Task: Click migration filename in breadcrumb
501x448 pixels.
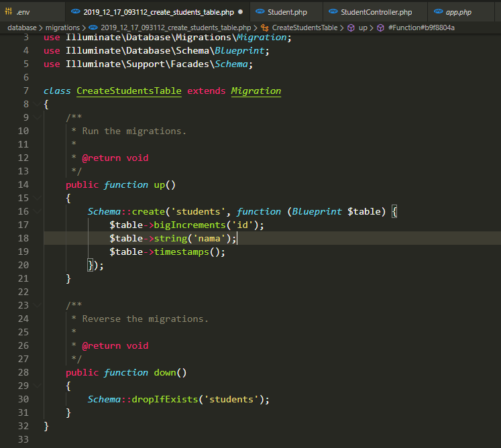Action: [x=176, y=27]
